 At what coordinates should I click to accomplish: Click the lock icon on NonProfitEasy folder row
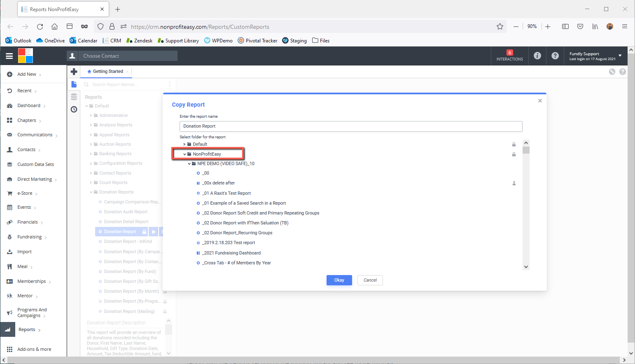[x=514, y=154]
